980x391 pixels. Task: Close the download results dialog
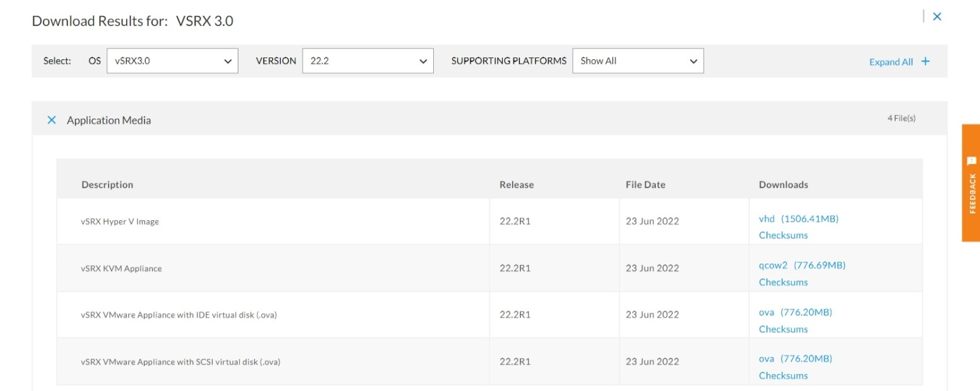point(937,17)
